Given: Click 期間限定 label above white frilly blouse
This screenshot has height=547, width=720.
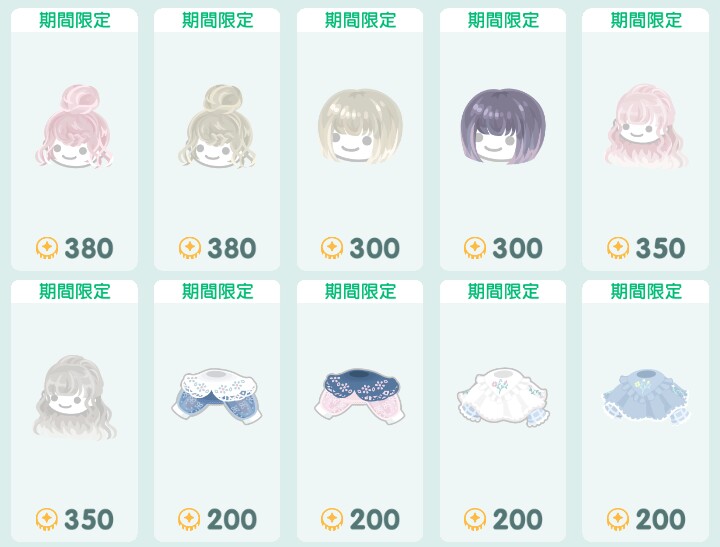Looking at the screenshot, I should pyautogui.click(x=503, y=291).
